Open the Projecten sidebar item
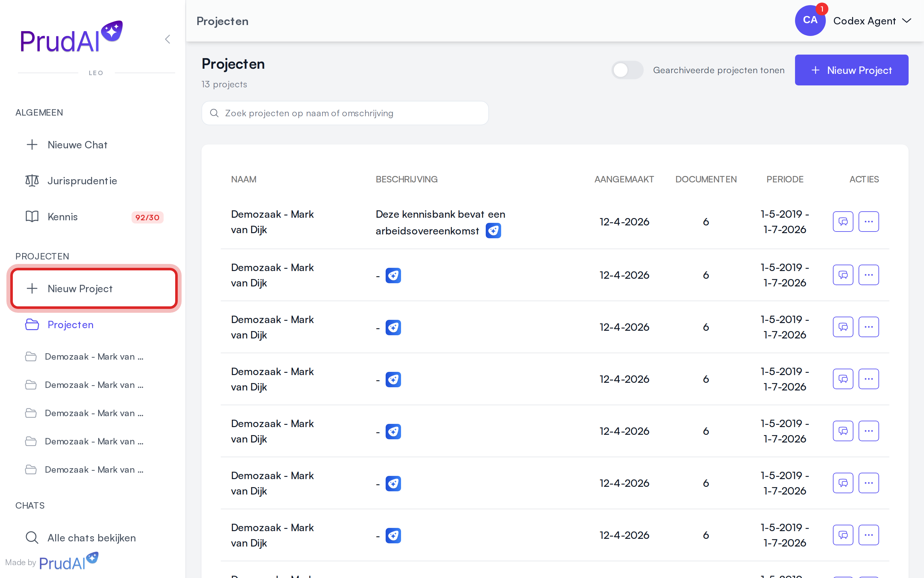This screenshot has height=578, width=924. 94,325
